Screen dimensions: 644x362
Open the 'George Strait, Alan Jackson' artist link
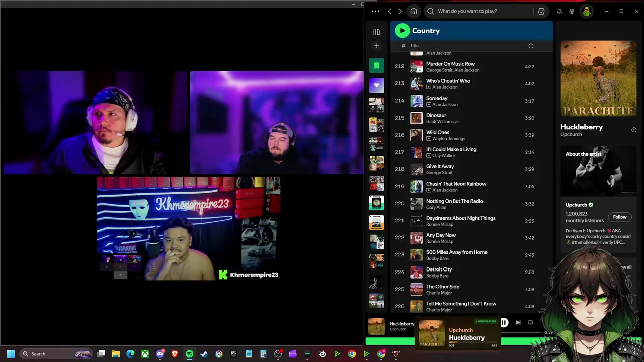pos(453,70)
